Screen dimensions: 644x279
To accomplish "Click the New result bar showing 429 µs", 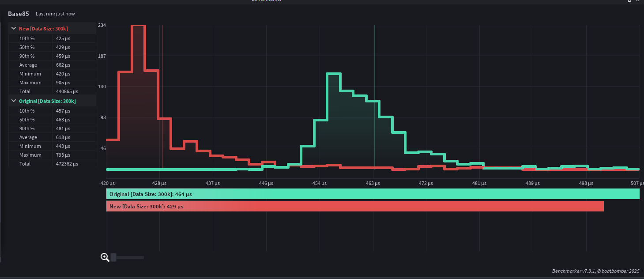I will click(355, 206).
